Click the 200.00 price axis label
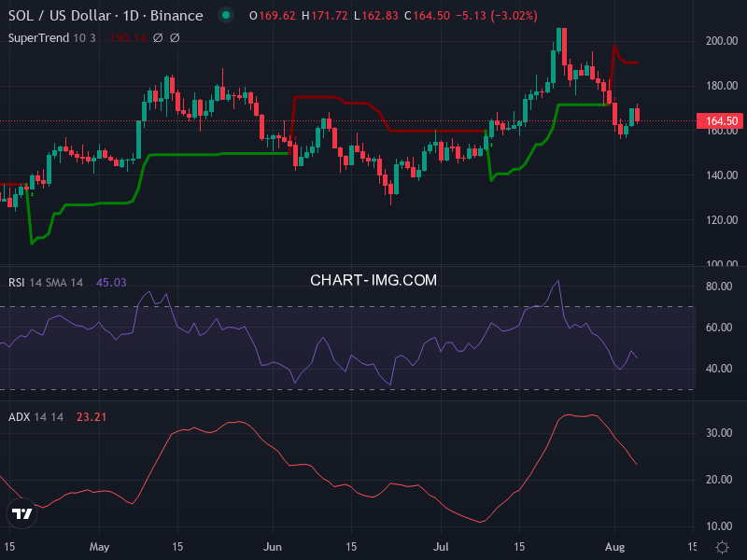747x560 pixels. pos(722,41)
